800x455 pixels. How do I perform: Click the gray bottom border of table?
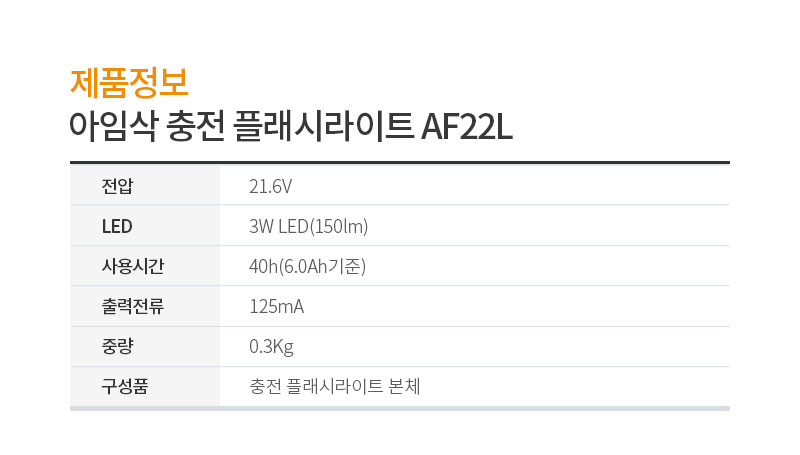tap(399, 409)
